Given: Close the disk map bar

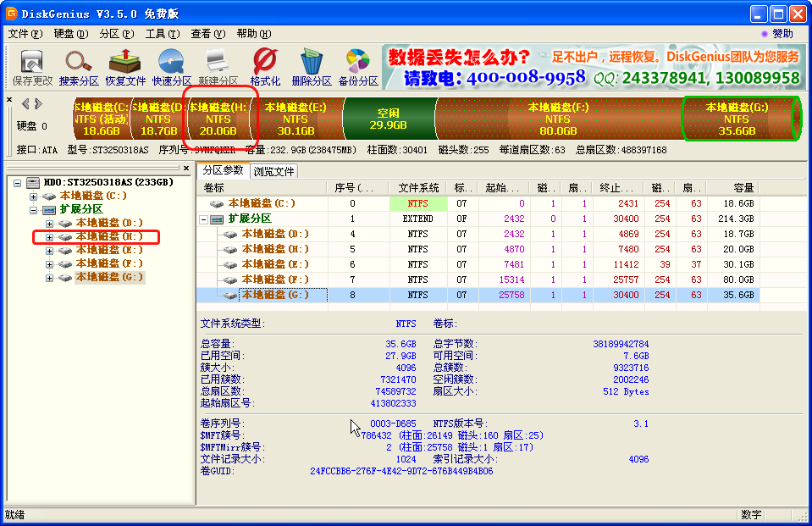Looking at the screenshot, I should click(x=9, y=99).
